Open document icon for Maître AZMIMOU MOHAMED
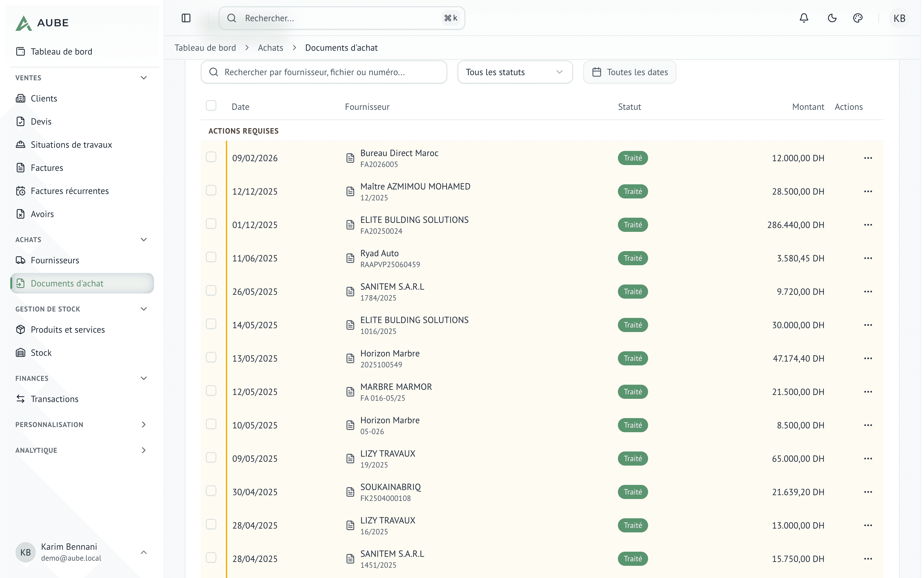Image resolution: width=924 pixels, height=578 pixels. coord(350,191)
